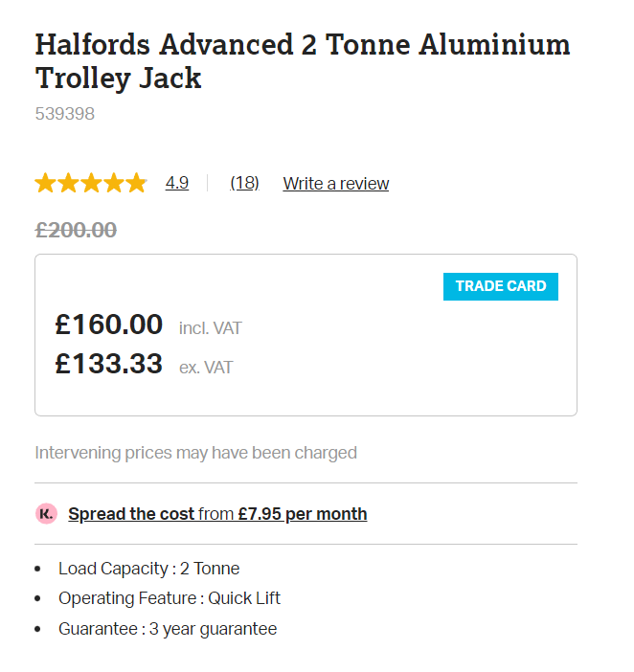The width and height of the screenshot is (634, 672).
Task: Click the crossed-out £200.00 price
Action: (x=76, y=230)
